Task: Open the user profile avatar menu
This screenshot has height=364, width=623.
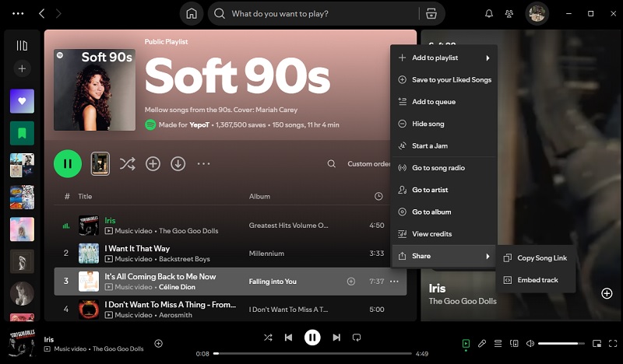Action: pos(537,13)
